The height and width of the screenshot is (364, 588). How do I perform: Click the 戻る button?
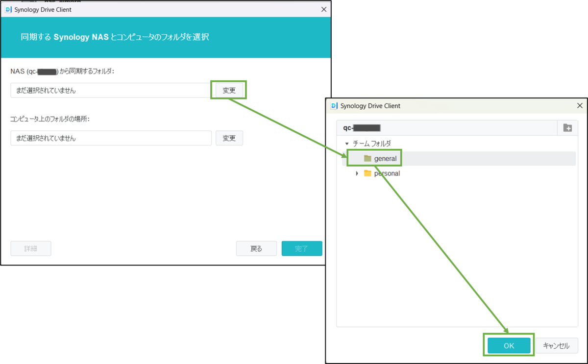click(x=256, y=248)
